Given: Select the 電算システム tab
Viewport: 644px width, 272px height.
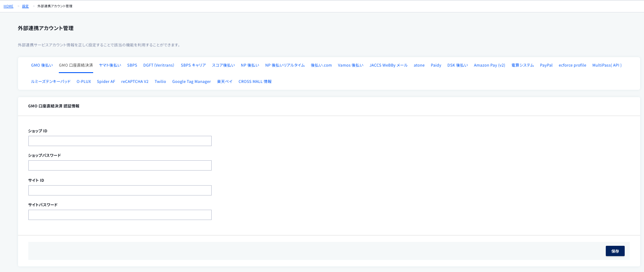Looking at the screenshot, I should [522, 65].
